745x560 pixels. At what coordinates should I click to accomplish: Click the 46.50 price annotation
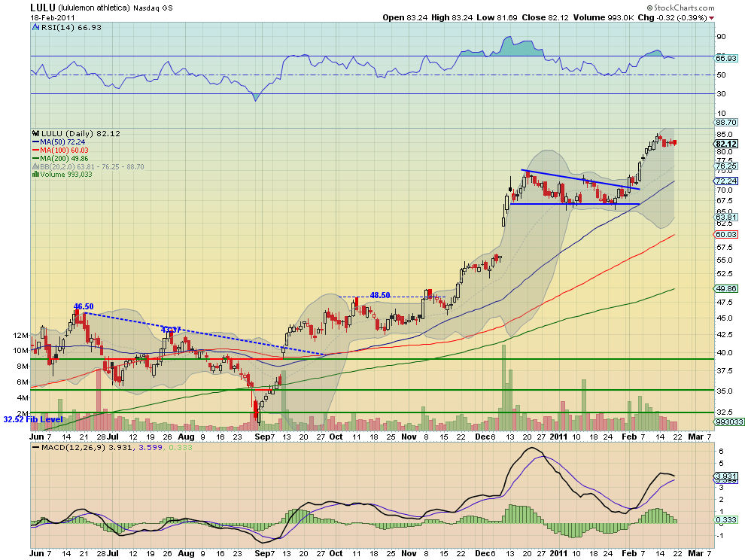[x=84, y=306]
